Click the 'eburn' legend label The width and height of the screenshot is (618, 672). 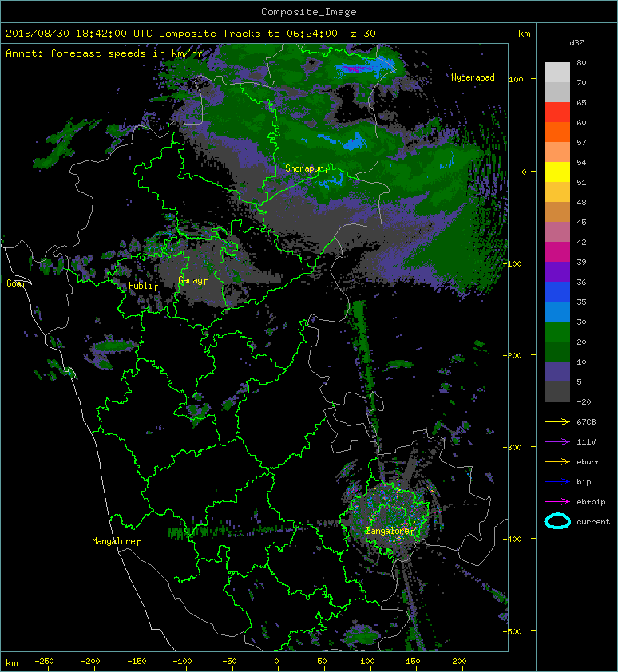tap(588, 462)
